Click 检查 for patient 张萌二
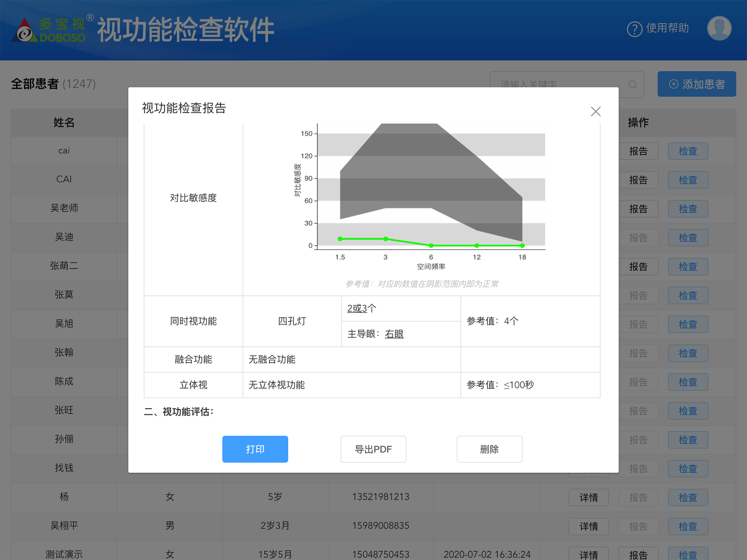 [688, 267]
